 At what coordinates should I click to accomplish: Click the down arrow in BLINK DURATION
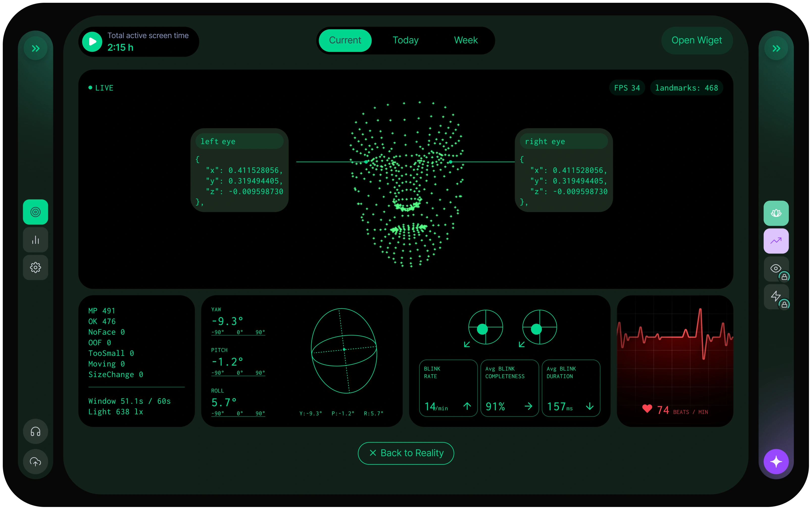589,406
